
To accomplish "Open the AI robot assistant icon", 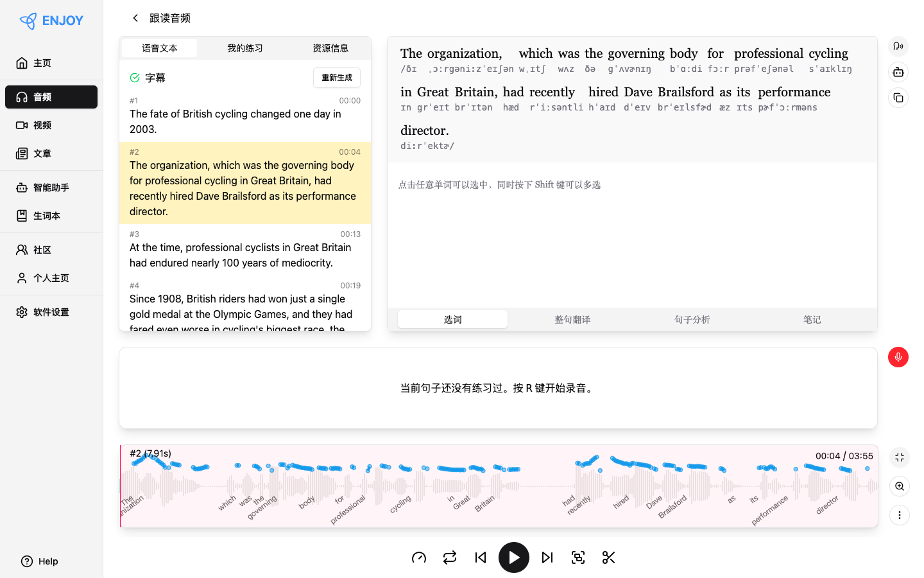I will pos(898,72).
